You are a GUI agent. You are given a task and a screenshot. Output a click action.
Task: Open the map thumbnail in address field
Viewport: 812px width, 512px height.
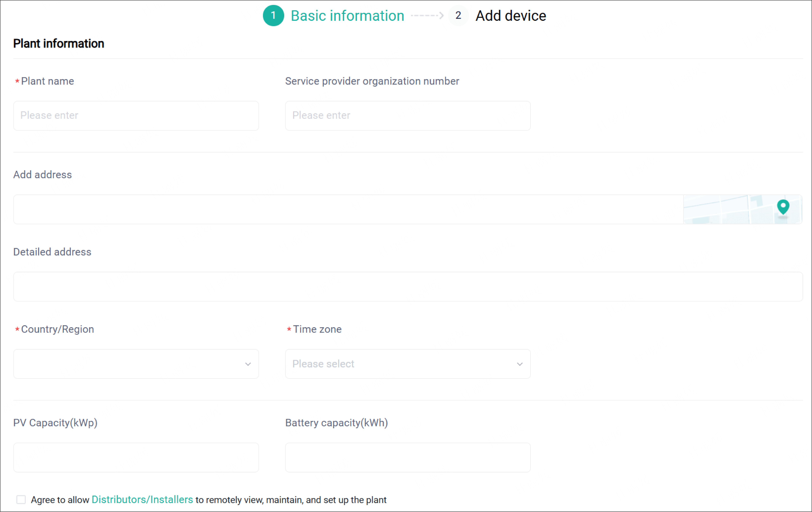click(x=743, y=209)
